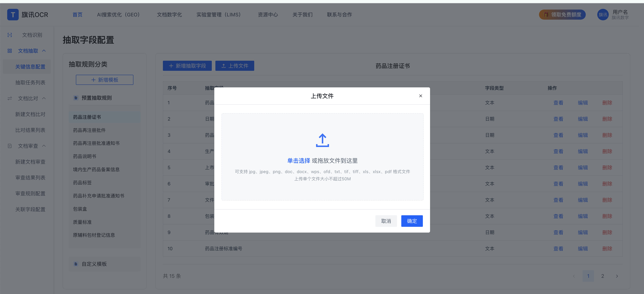The width and height of the screenshot is (644, 294).
Task: Click the 文档抽取 grid icon
Action: tap(10, 51)
